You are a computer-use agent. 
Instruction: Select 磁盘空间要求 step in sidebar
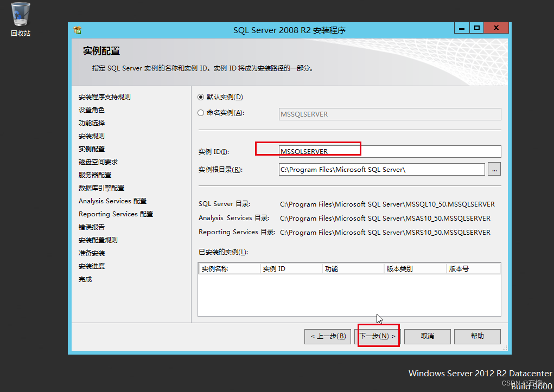98,162
